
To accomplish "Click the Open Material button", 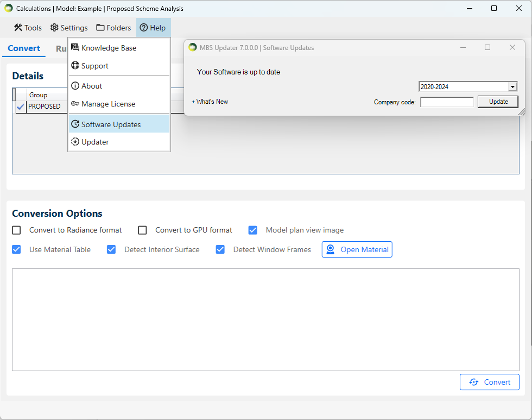I will pyautogui.click(x=357, y=249).
